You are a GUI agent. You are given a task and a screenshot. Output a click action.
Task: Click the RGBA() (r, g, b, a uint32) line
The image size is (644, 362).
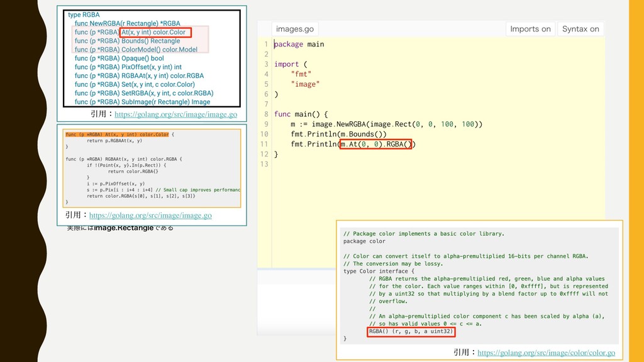pos(411,332)
